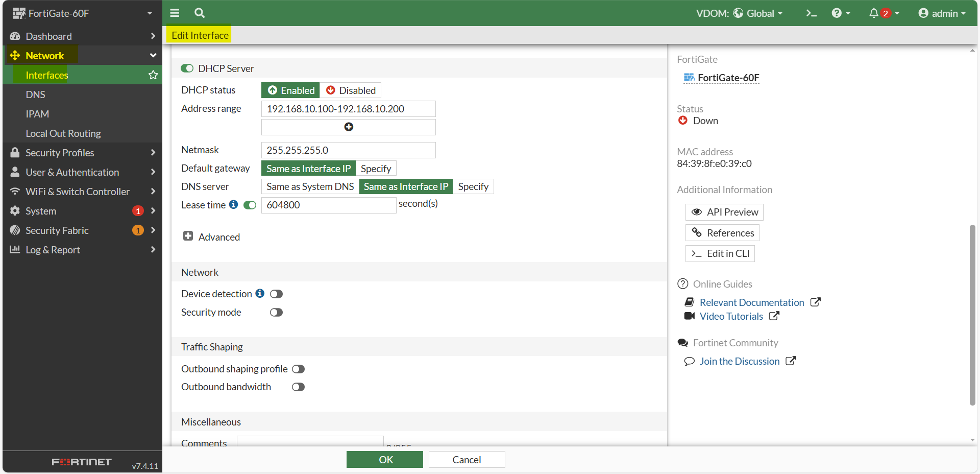Expand the Log & Report chevron
The image size is (980, 474).
click(x=153, y=250)
